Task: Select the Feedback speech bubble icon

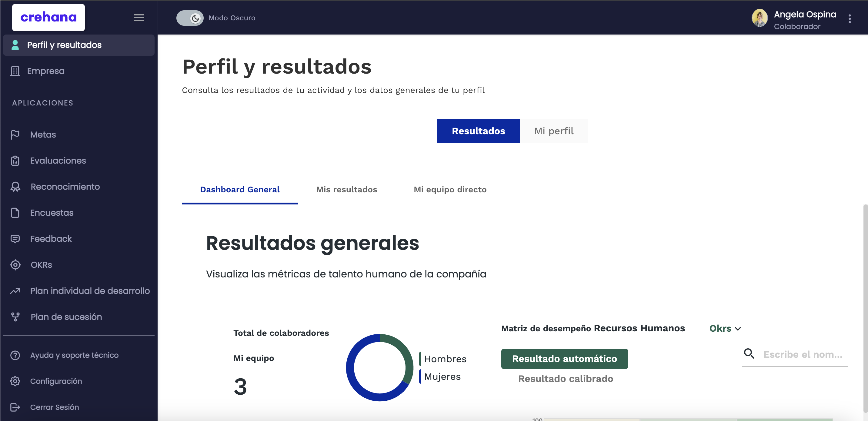Action: [x=15, y=238]
